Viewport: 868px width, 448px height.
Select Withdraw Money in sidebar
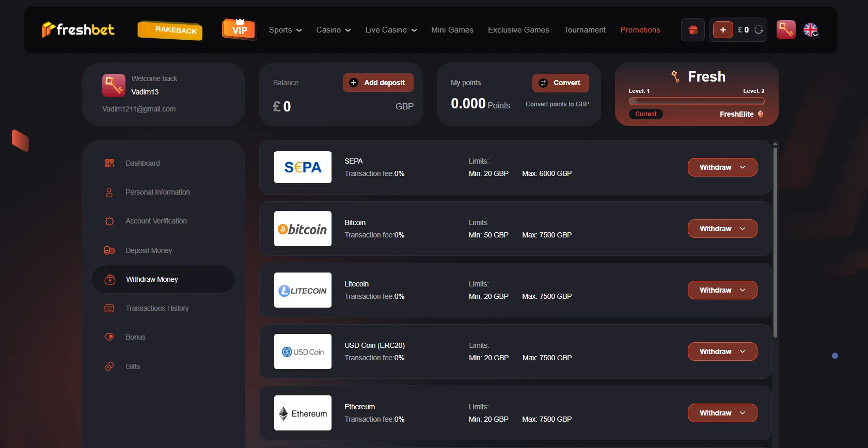pos(163,279)
